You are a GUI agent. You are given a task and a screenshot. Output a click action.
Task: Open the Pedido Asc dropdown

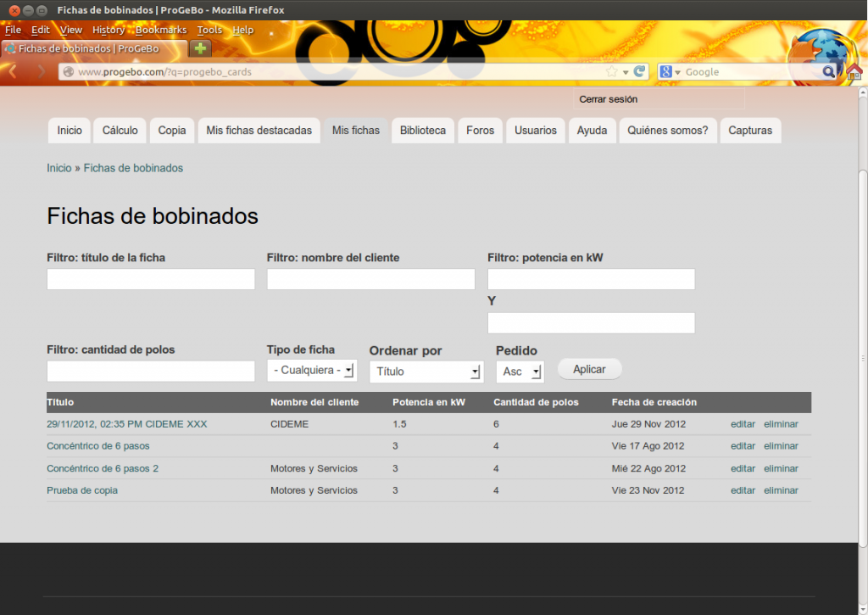click(520, 372)
